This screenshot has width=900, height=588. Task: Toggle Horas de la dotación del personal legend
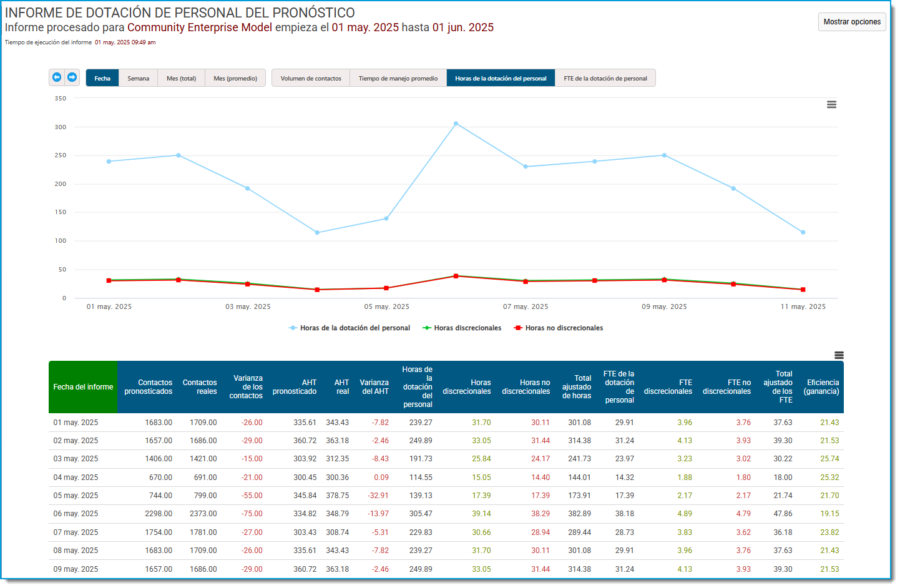coord(350,328)
